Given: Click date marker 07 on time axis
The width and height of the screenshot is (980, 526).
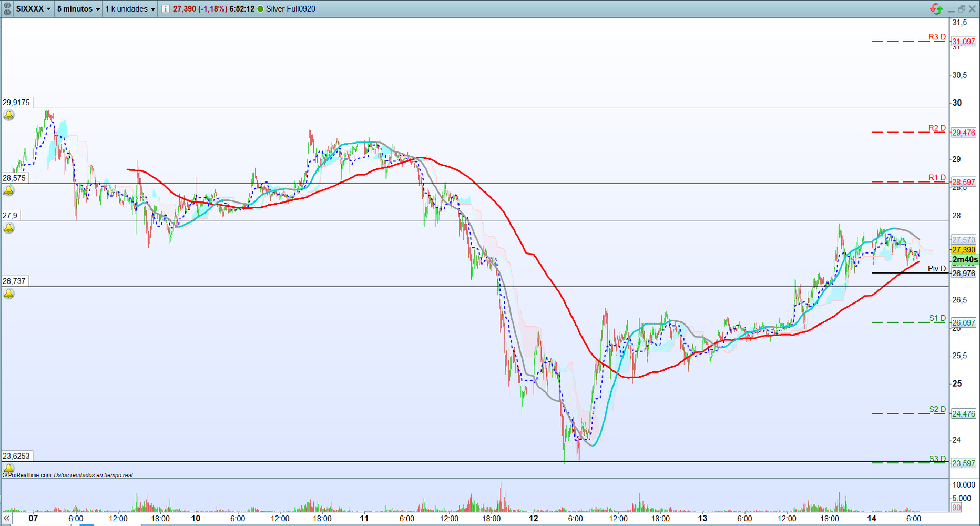Looking at the screenshot, I should click(33, 519).
